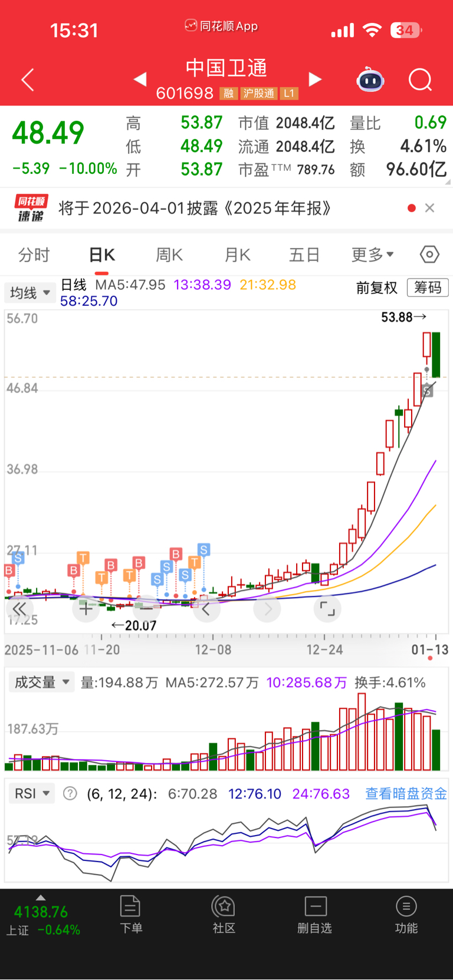This screenshot has height=980, width=453.
Task: Expand Shanghai index bar arrow above 4138.76
Action: [x=41, y=897]
